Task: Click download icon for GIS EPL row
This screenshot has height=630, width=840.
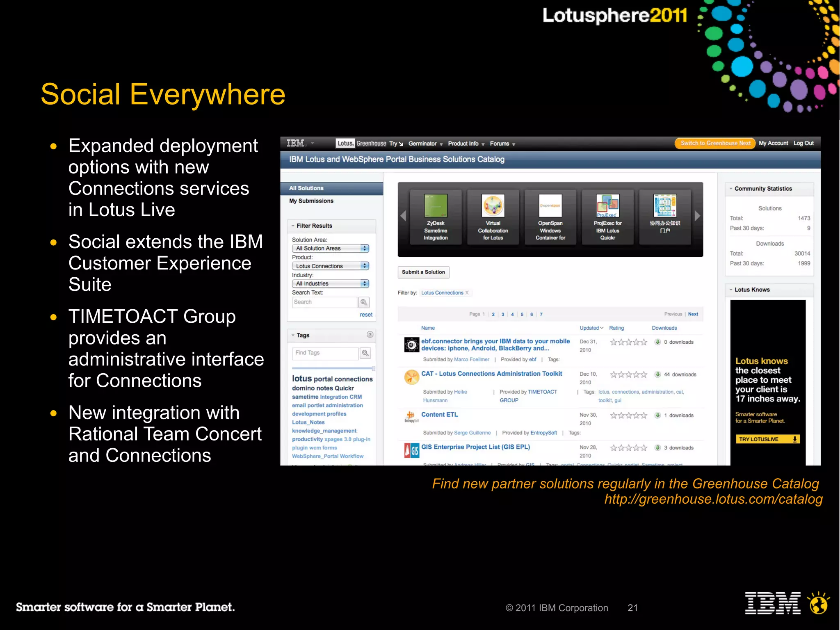Action: [657, 448]
